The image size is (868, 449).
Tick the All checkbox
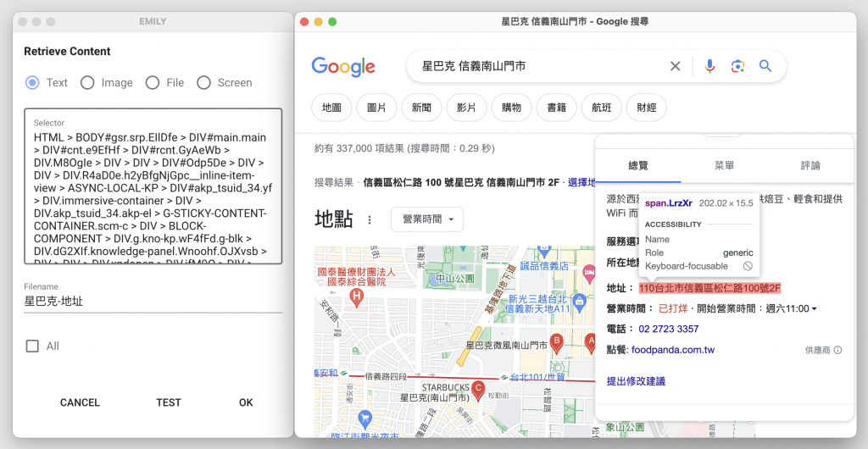tap(33, 346)
